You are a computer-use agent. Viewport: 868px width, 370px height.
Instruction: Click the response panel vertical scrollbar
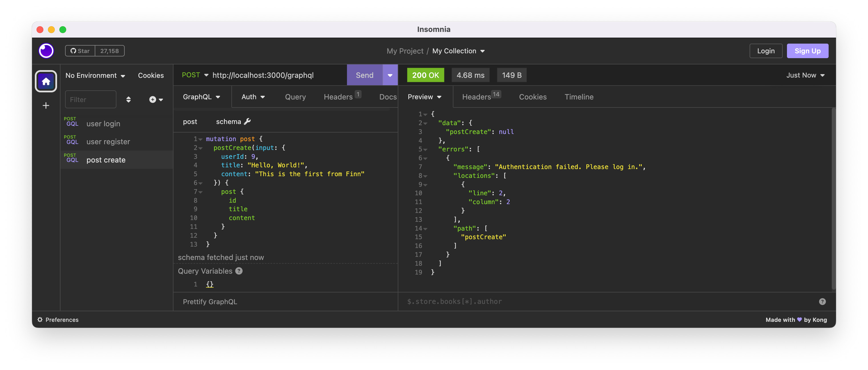[x=833, y=199]
